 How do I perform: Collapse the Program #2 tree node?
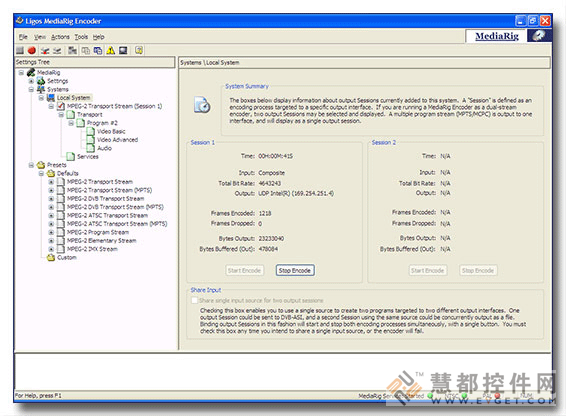[x=71, y=123]
